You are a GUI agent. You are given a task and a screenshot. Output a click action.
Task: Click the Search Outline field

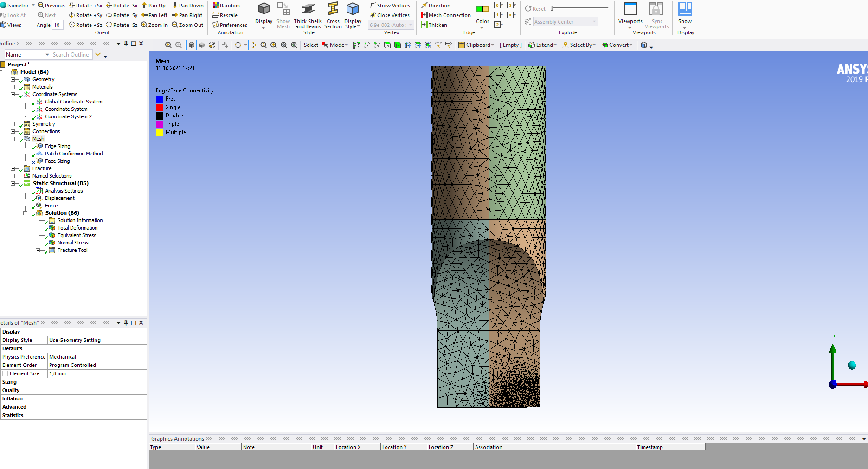point(71,55)
